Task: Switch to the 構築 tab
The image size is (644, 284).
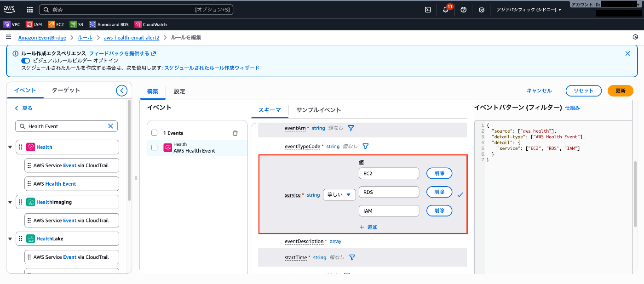Action: pos(153,91)
